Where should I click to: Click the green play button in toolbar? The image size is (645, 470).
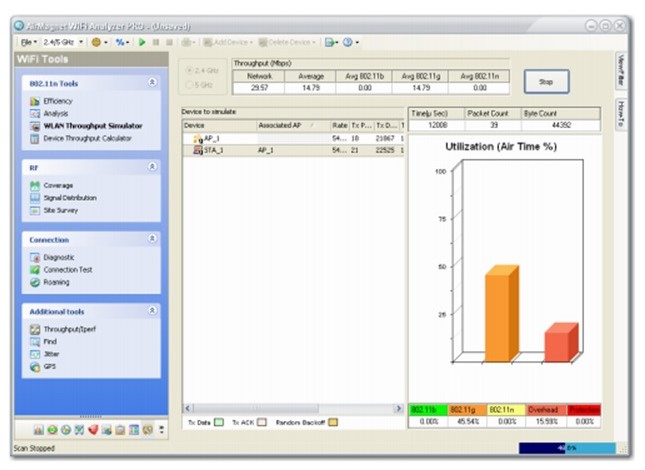point(142,42)
